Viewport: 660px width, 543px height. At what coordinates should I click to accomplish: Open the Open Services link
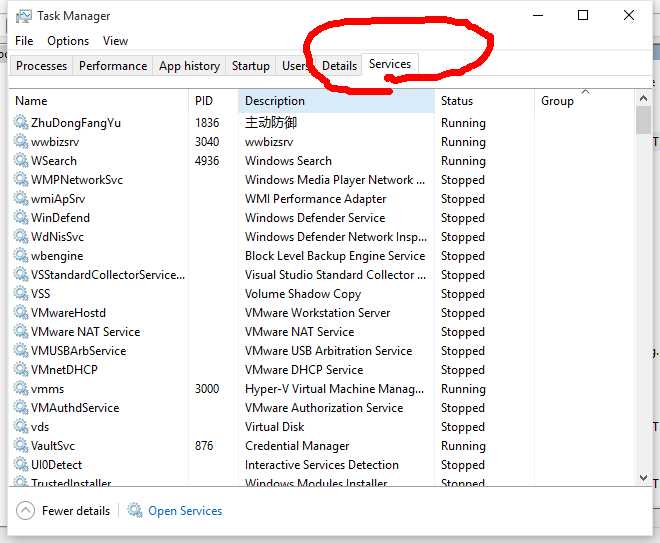[x=185, y=511]
